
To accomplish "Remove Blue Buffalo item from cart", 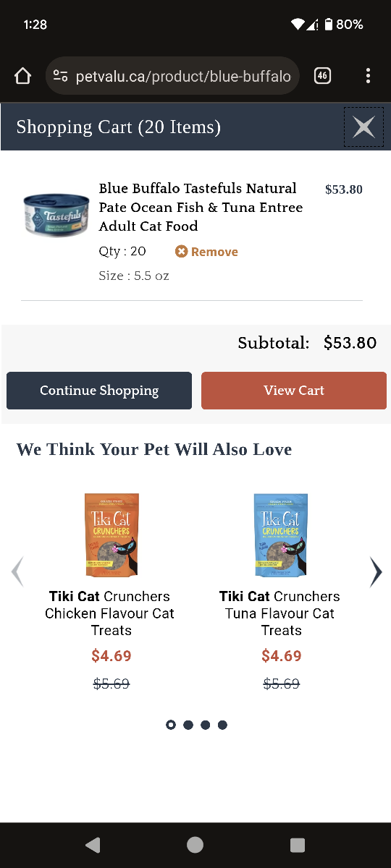I will pyautogui.click(x=206, y=252).
